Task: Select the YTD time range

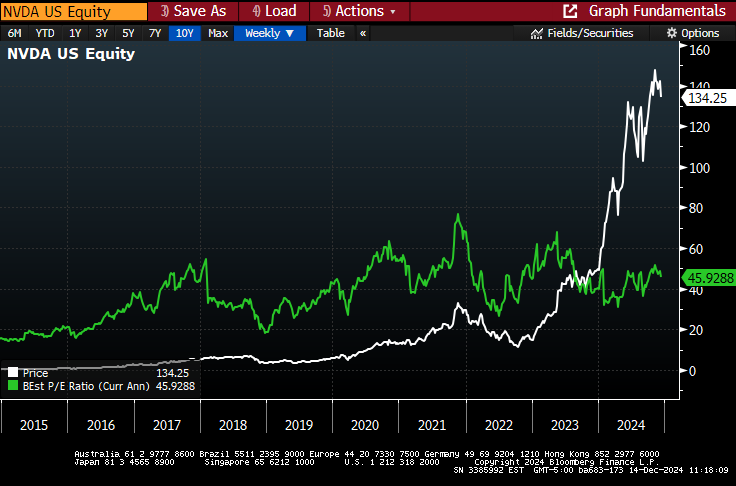Action: [x=45, y=33]
